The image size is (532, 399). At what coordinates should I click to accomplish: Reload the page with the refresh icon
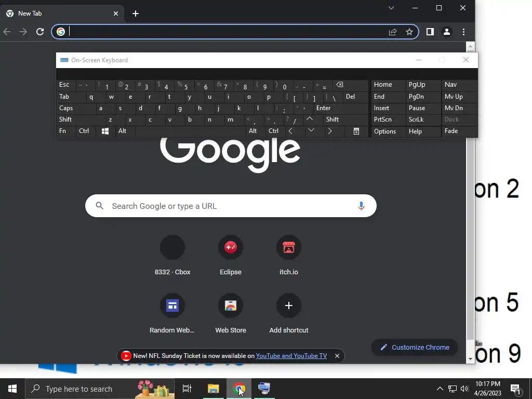click(x=40, y=32)
